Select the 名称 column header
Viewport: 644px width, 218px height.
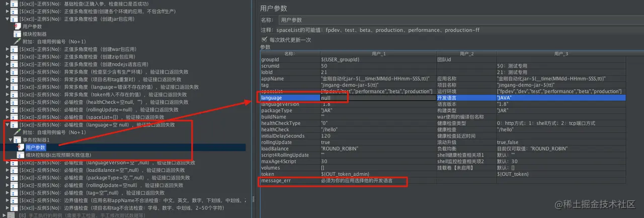coord(290,53)
